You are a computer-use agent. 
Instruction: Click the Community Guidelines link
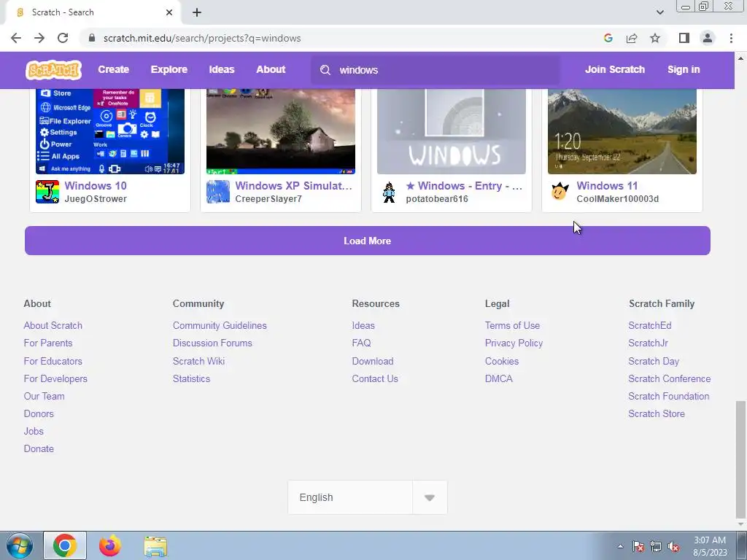point(220,325)
